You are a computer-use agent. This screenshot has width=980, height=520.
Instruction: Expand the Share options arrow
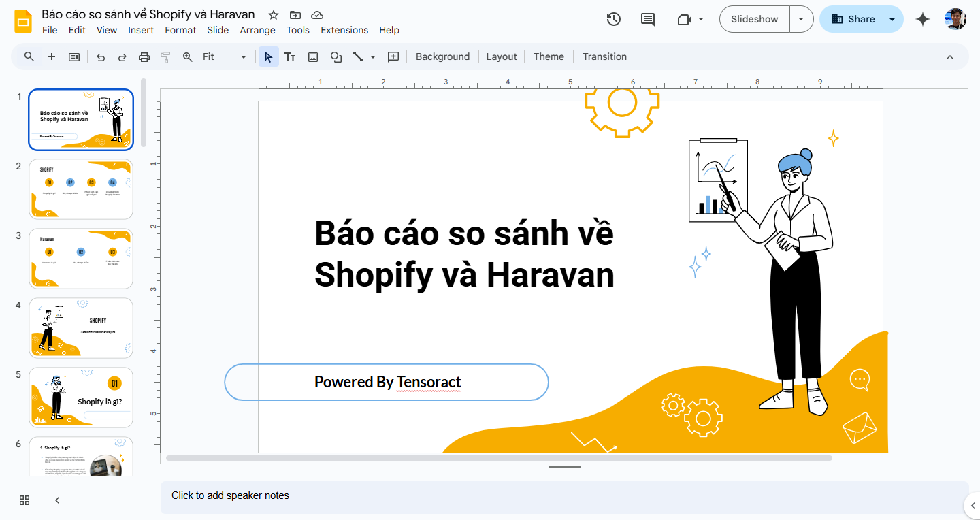click(892, 19)
